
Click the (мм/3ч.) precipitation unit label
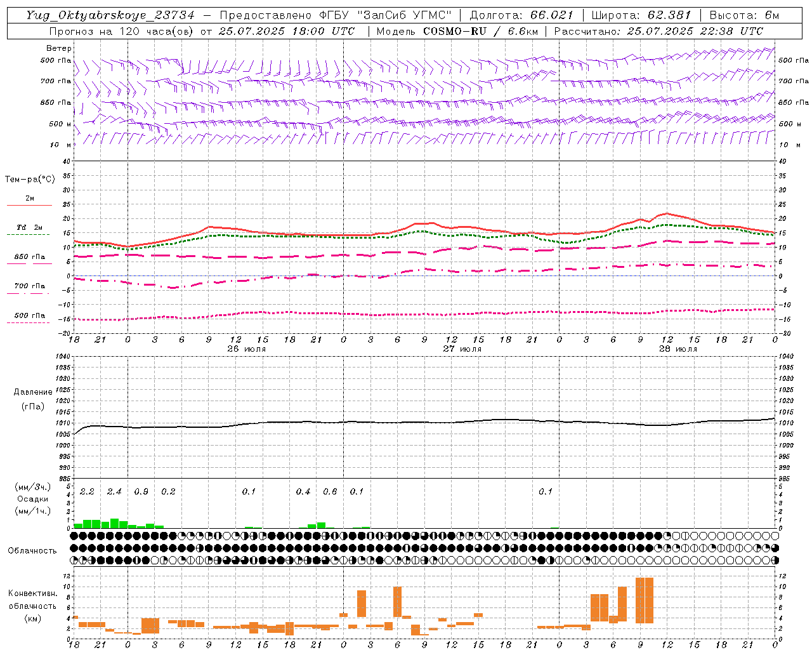(x=33, y=487)
